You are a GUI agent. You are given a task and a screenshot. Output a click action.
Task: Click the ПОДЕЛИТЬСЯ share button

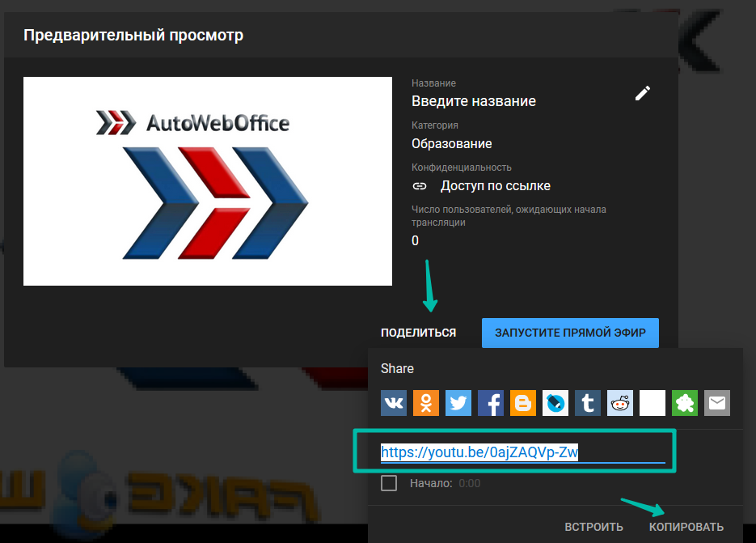tap(418, 333)
